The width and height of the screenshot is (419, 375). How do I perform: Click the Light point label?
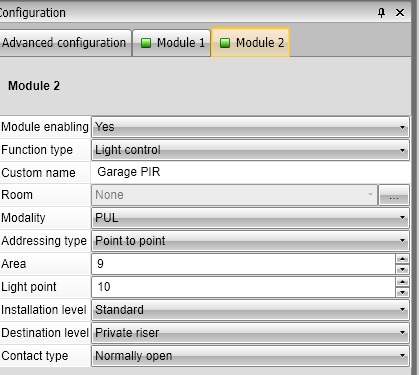pos(29,287)
